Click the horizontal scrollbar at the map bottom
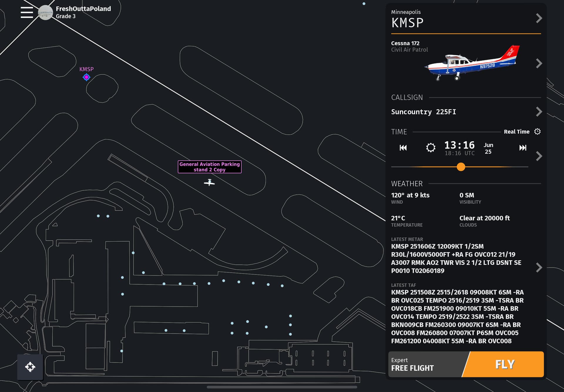 click(282, 387)
